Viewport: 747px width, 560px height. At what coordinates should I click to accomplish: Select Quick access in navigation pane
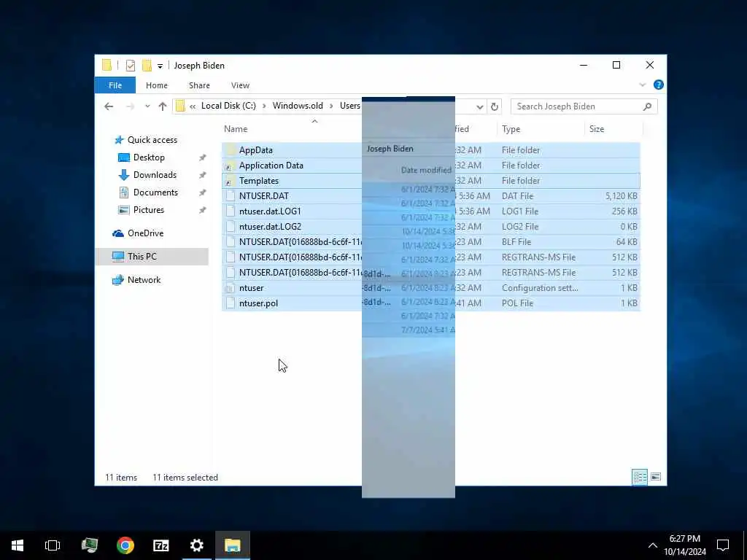(152, 139)
